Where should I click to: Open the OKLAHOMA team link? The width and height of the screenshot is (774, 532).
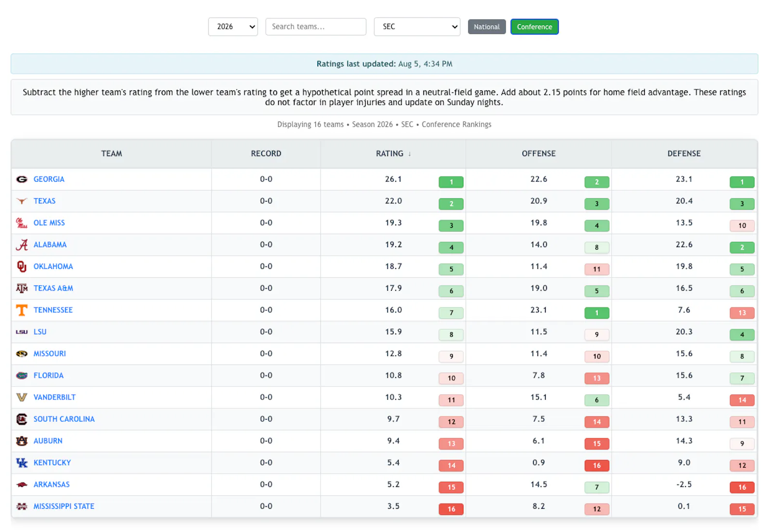pyautogui.click(x=53, y=266)
